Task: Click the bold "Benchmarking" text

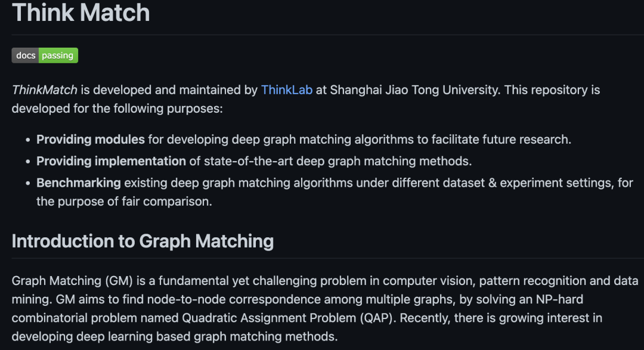Action: (79, 182)
